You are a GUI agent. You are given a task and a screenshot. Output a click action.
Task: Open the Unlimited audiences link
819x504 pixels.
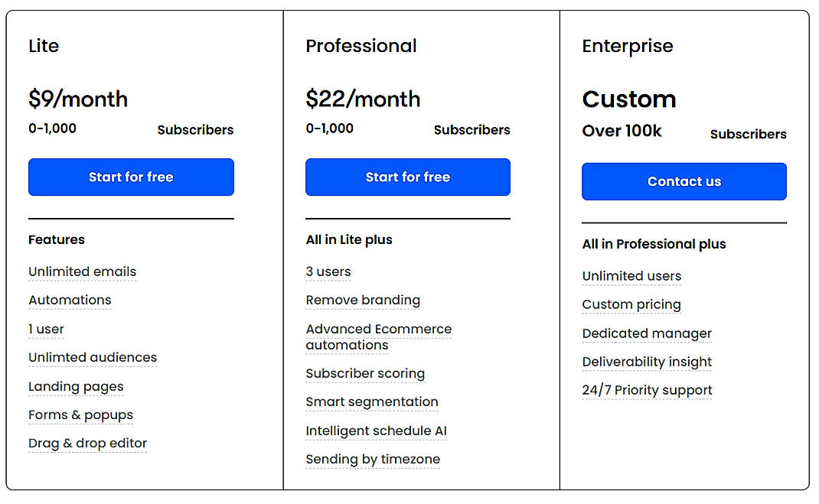coord(93,357)
